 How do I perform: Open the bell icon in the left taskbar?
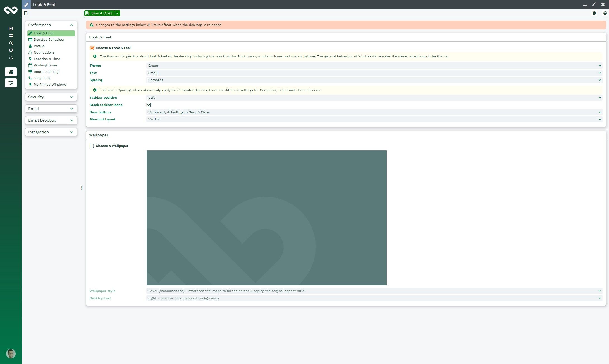coord(11,58)
